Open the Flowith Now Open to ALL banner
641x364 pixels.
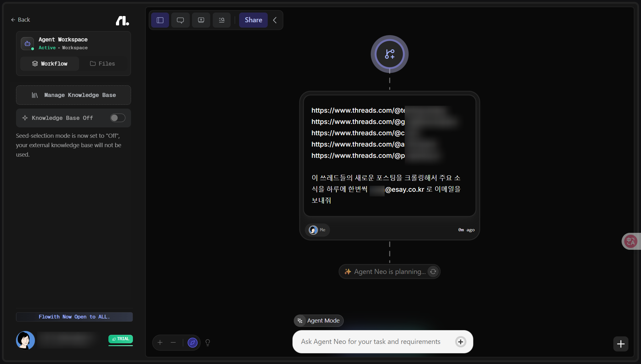point(74,317)
